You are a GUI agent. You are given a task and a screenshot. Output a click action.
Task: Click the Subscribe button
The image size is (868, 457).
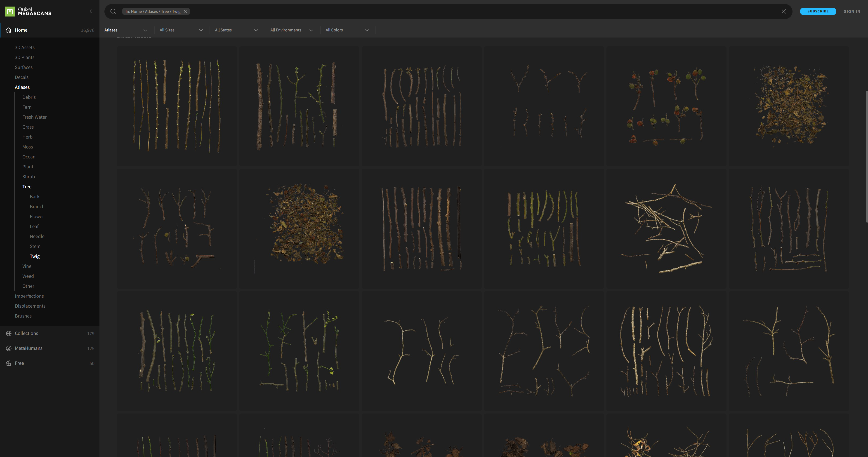[x=818, y=12]
